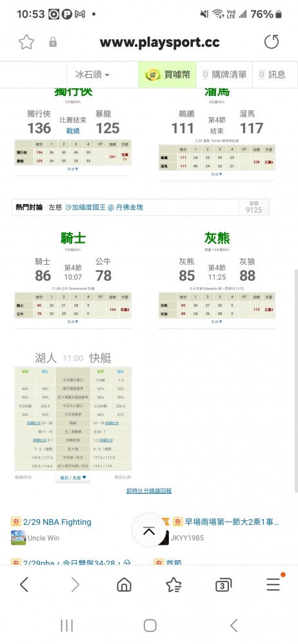Open the 沙加緬度國王 @ 丹佛金塊 discussion
The width and height of the screenshot is (298, 644).
(x=104, y=207)
